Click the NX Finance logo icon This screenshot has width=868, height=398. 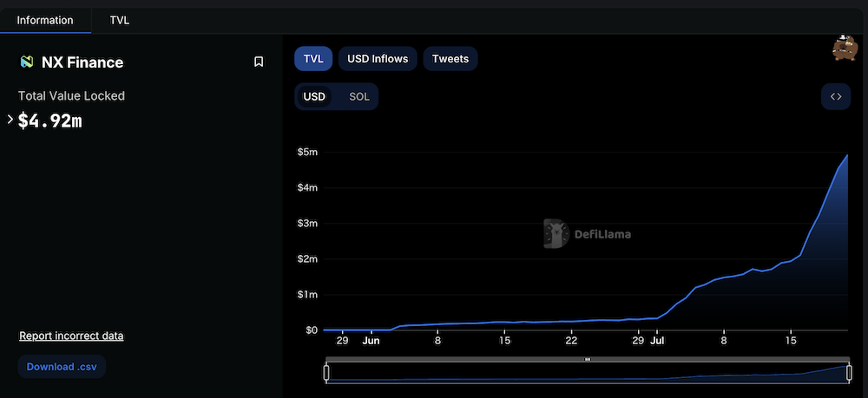pos(26,62)
